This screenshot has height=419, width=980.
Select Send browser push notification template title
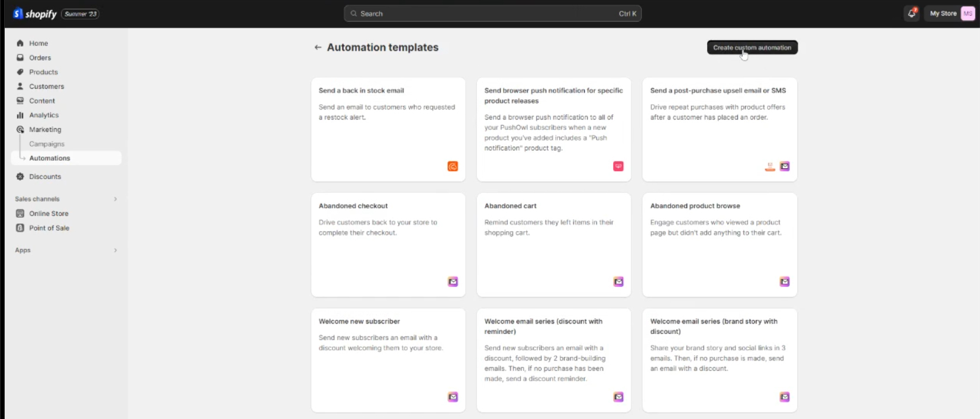553,96
